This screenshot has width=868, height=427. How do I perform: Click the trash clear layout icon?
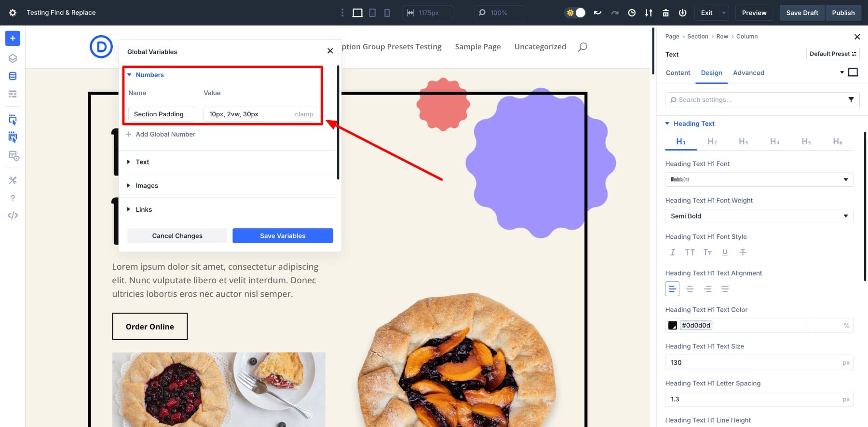pos(665,13)
